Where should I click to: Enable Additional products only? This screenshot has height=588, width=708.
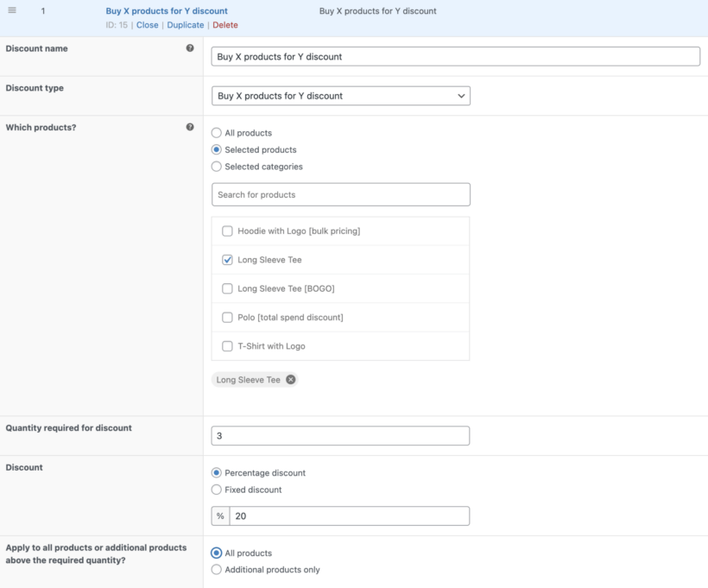pyautogui.click(x=216, y=569)
